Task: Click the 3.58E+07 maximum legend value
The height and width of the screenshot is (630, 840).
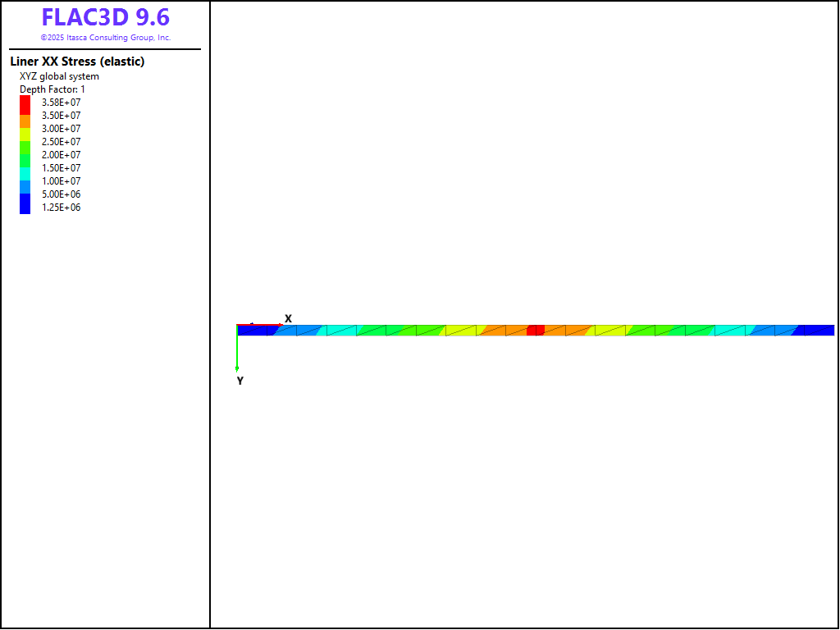Action: [62, 103]
